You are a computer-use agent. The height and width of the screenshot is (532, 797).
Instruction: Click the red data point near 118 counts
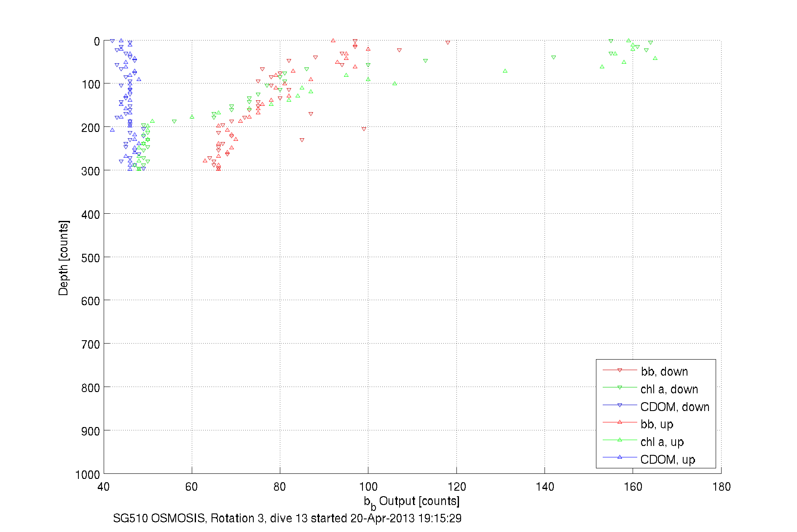[x=448, y=43]
